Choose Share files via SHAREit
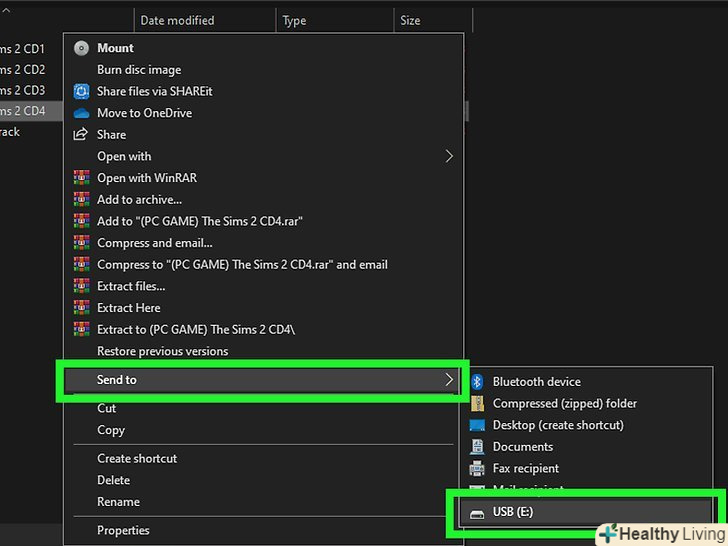The height and width of the screenshot is (546, 728). (263, 91)
